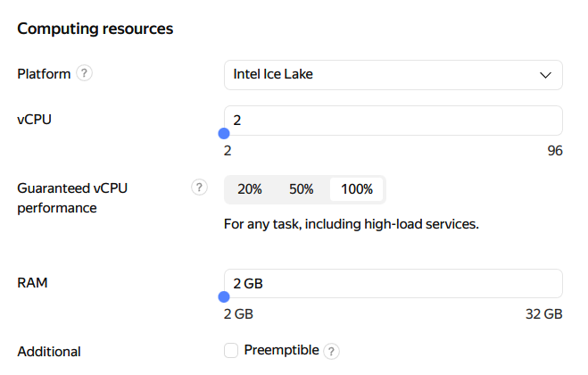The height and width of the screenshot is (375, 588).
Task: Click the Guaranteed vCPU performance help icon
Action: [199, 187]
